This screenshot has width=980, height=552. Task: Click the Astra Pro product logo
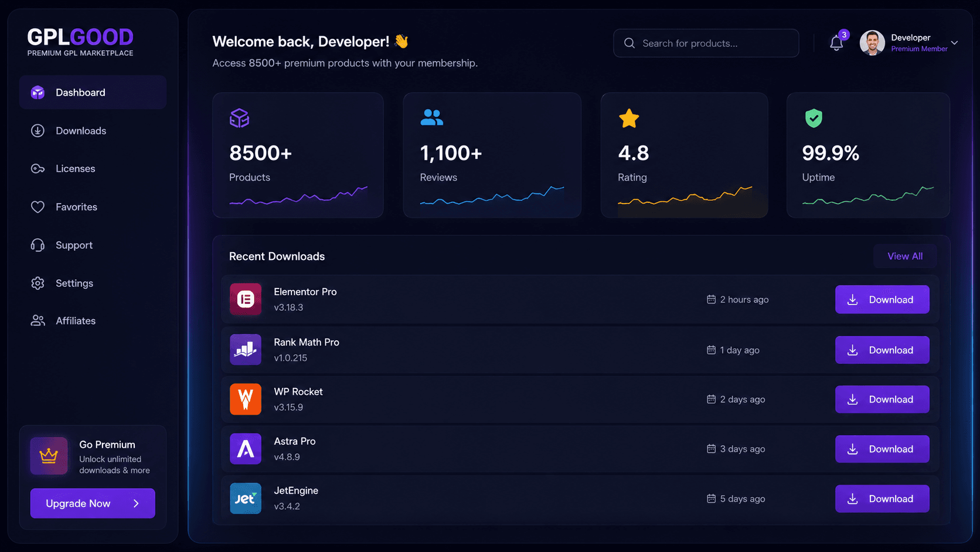click(246, 449)
